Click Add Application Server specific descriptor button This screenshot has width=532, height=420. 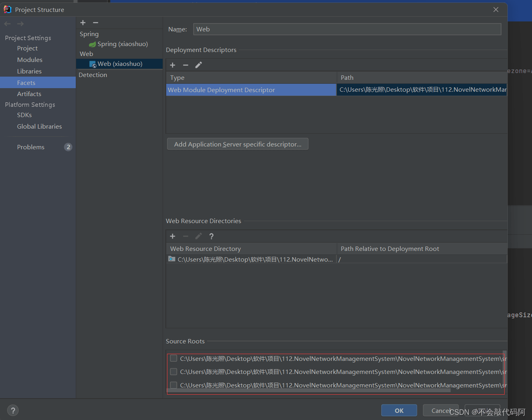[x=238, y=144]
